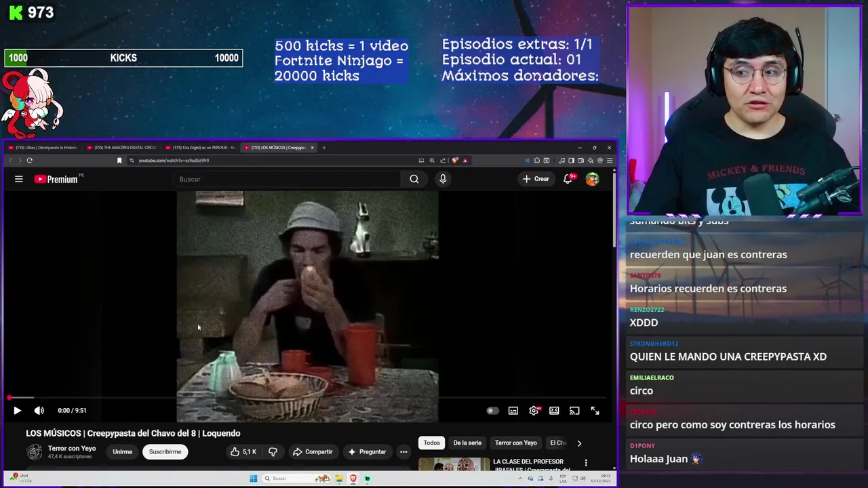
Task: Turn on subtitles with the captions icon
Action: [x=513, y=411]
